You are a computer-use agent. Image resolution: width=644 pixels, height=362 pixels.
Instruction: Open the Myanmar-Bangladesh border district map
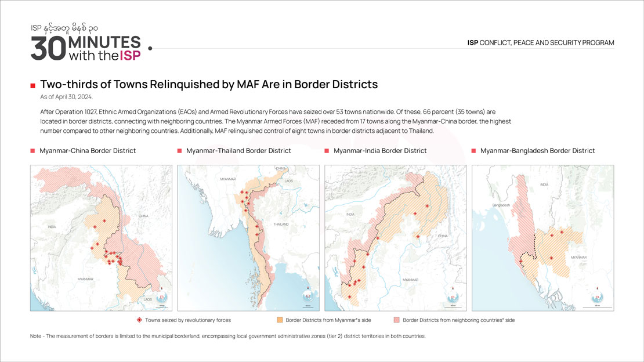pos(542,237)
